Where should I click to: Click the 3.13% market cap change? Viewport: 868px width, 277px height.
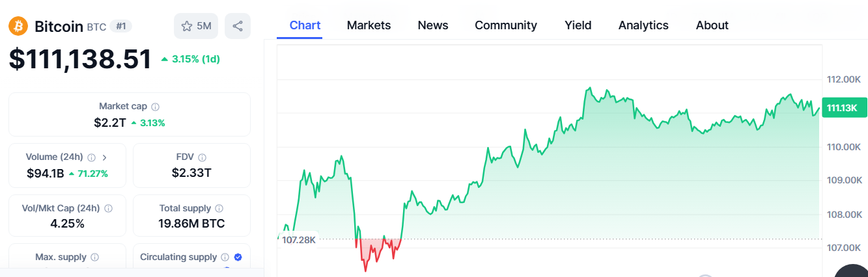148,122
